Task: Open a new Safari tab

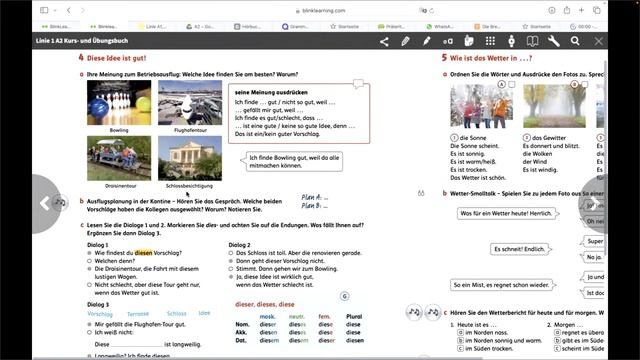Action: (582, 10)
